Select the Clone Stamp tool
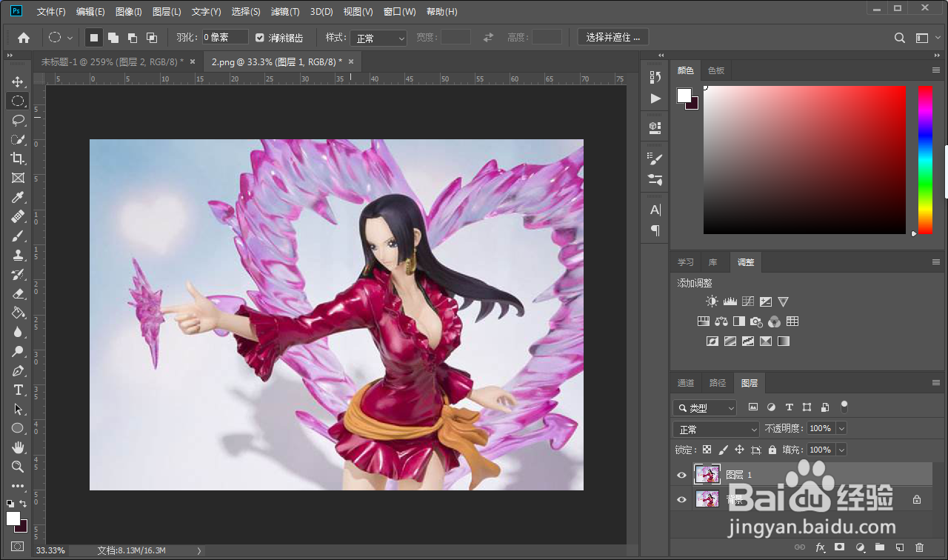This screenshot has width=948, height=560. (x=18, y=255)
